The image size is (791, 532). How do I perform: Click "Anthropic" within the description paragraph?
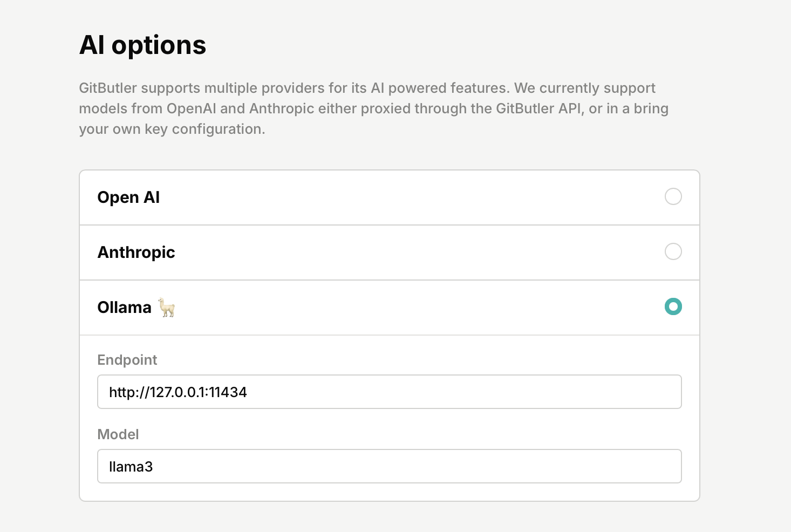tap(282, 110)
